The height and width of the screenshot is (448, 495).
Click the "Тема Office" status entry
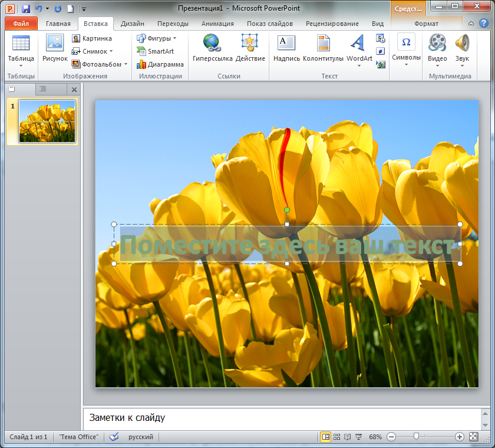[x=78, y=437]
